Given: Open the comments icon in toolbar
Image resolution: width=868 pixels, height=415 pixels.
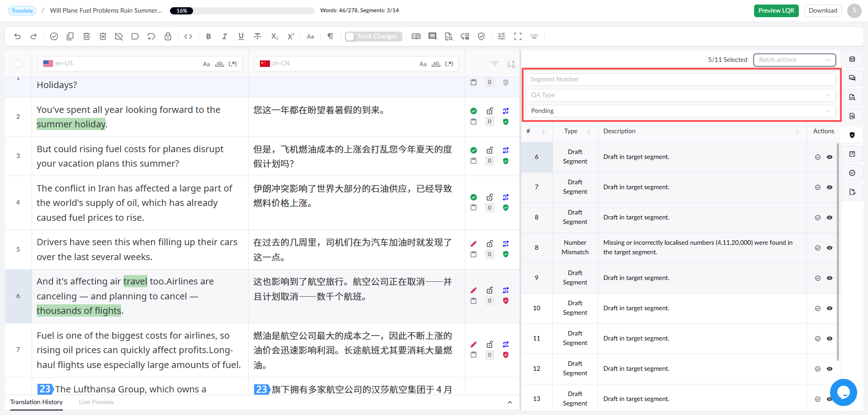Looking at the screenshot, I should 433,37.
